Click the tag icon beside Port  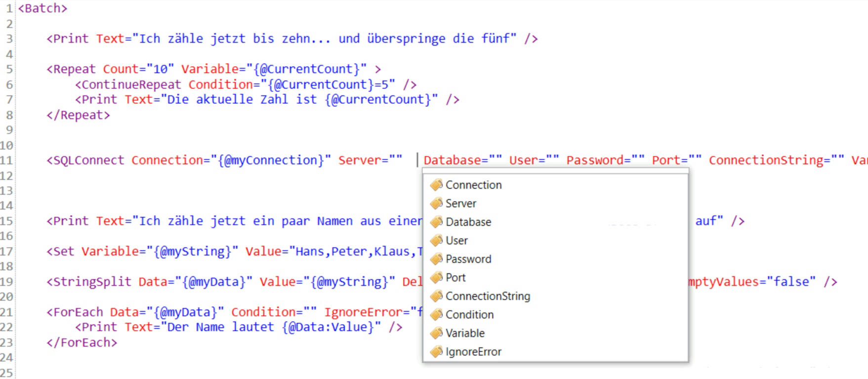point(436,278)
